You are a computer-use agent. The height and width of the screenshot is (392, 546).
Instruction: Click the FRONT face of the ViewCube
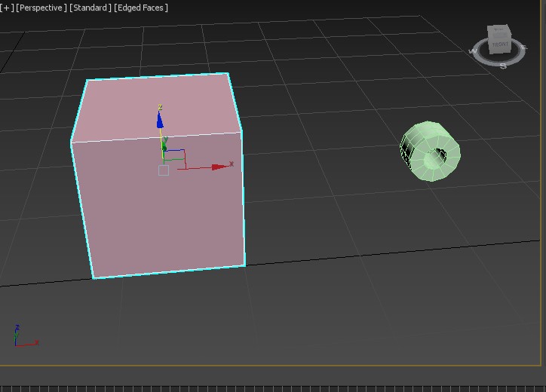point(499,45)
